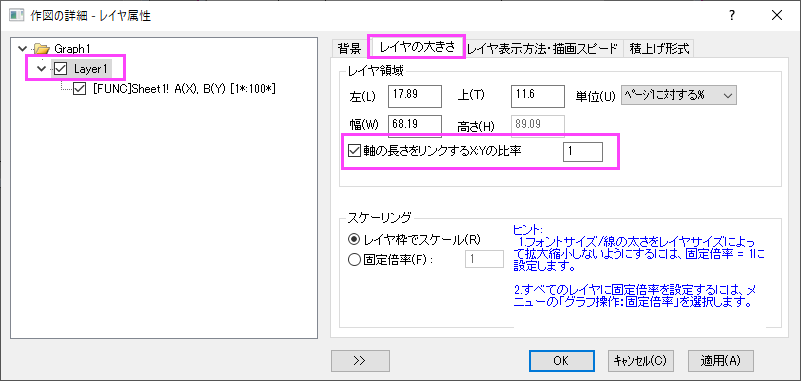Viewport: 801px width, 381px height.
Task: Click the 適用 apply button
Action: click(720, 360)
